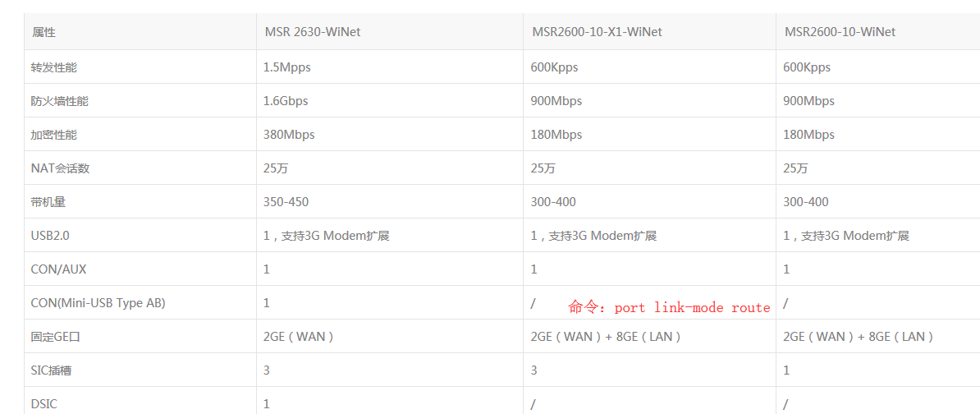Click the DSIC row label
The width and height of the screenshot is (980, 414).
pyautogui.click(x=44, y=404)
